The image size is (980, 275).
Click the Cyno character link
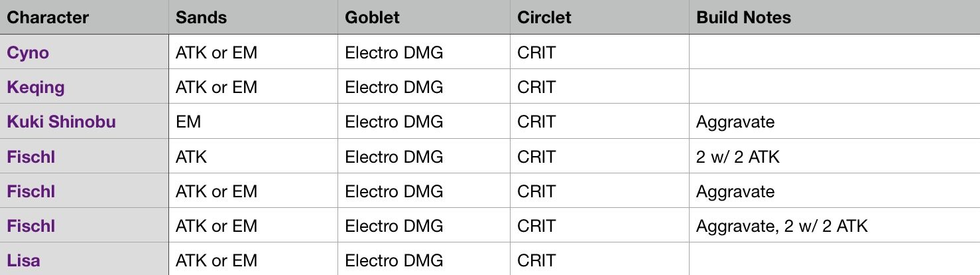[x=28, y=52]
